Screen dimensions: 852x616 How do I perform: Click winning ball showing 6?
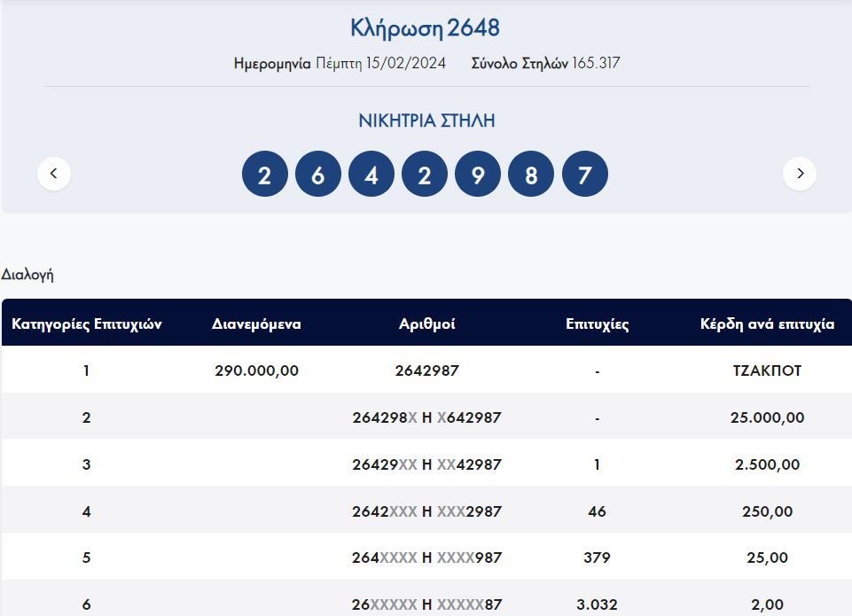pyautogui.click(x=318, y=174)
